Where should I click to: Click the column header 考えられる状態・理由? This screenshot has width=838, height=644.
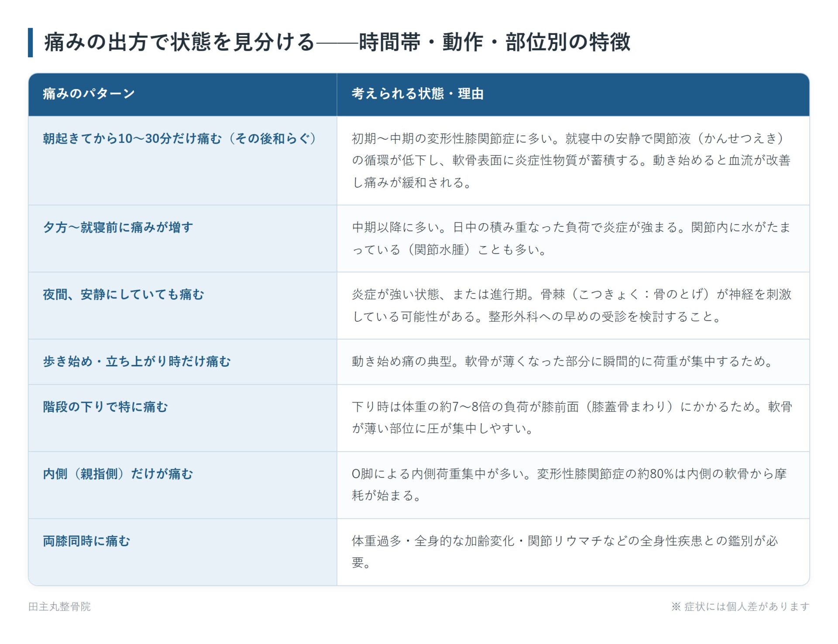coord(573,94)
